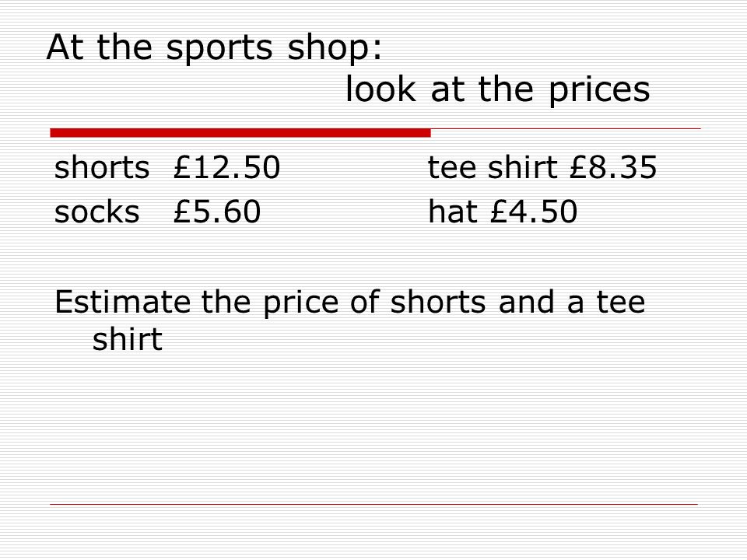
Task: Click the socks price £5.60
Action: point(217,212)
